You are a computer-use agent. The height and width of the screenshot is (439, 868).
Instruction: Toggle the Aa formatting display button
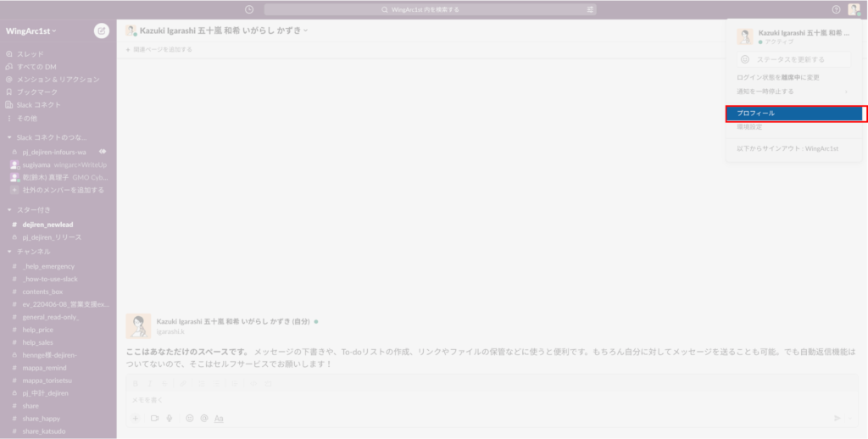click(219, 418)
